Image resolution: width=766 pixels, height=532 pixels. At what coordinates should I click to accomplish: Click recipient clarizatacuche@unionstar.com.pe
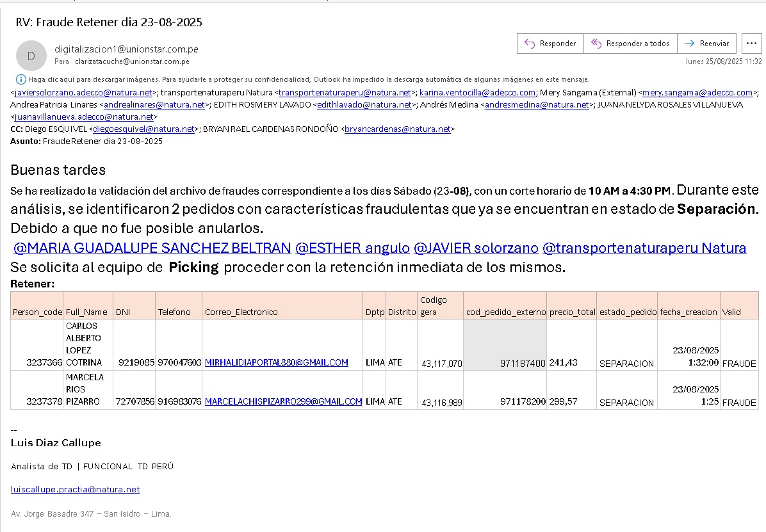132,61
